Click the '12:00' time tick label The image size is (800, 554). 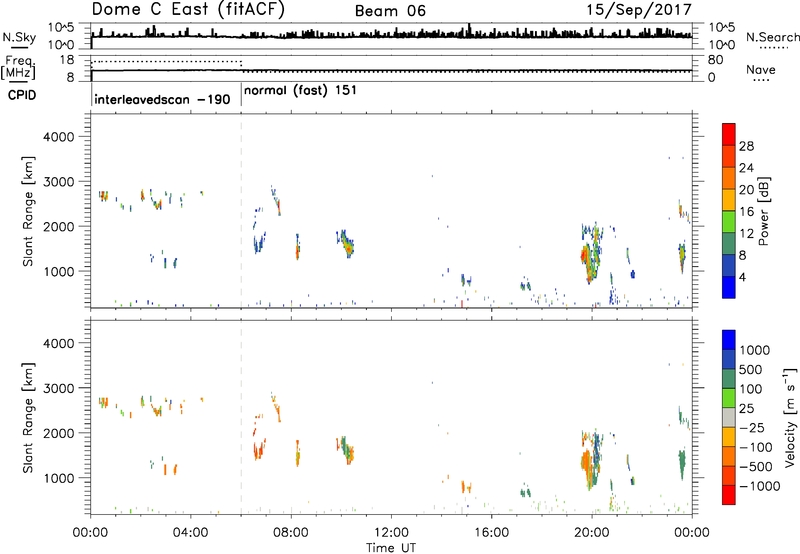tap(391, 533)
